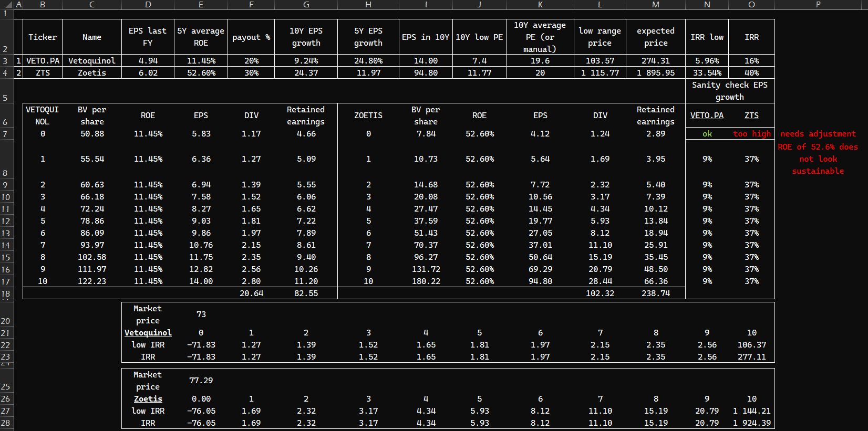Select the "Sanity check EPS growth" cell
The width and height of the screenshot is (868, 431).
tap(730, 91)
